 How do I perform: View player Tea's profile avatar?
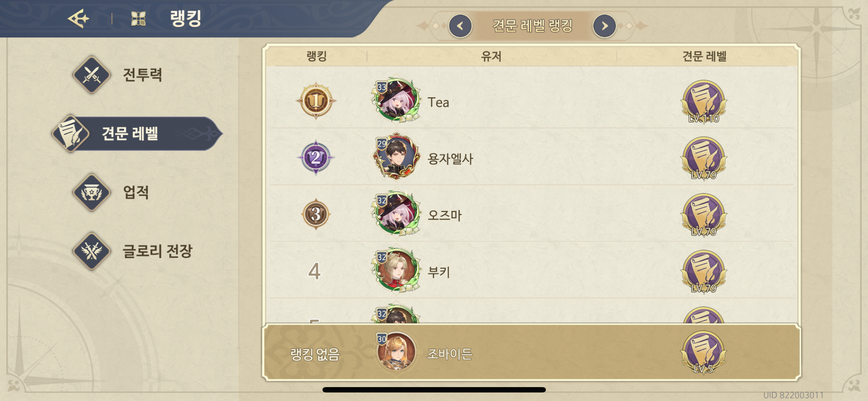[396, 100]
